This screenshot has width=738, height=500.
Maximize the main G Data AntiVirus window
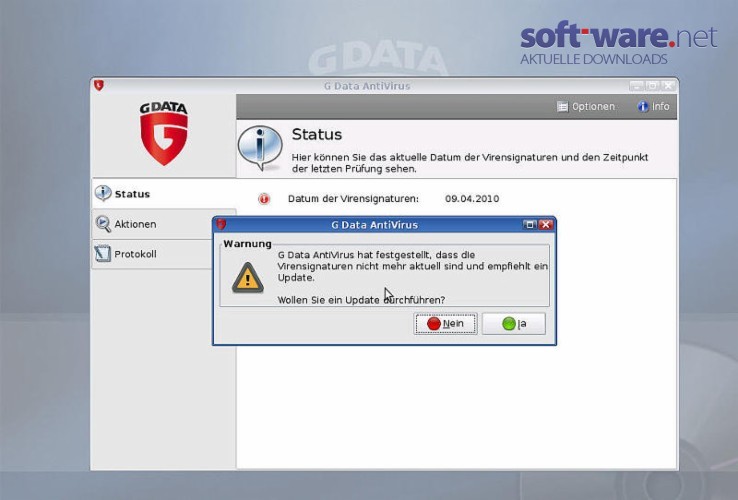[652, 86]
